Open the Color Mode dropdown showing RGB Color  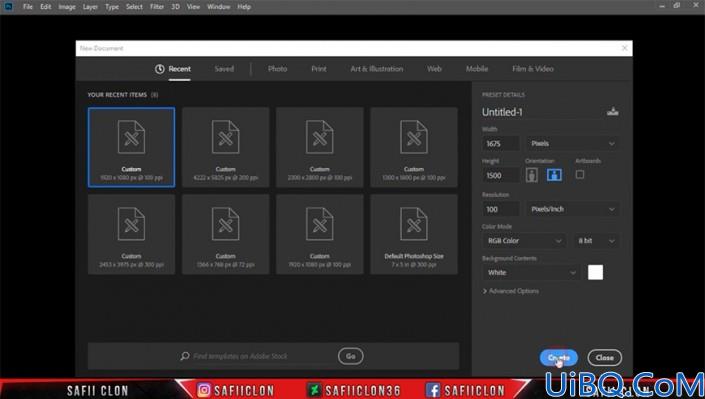(x=524, y=241)
